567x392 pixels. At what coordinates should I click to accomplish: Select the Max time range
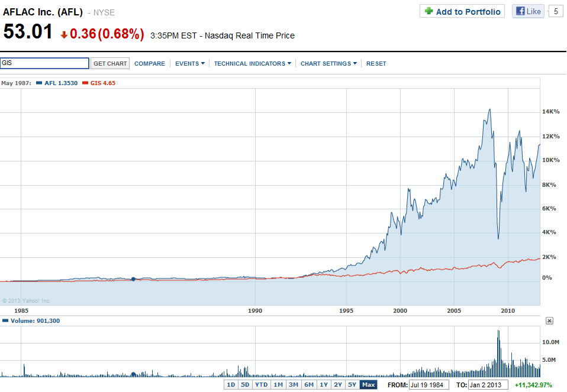tap(369, 385)
